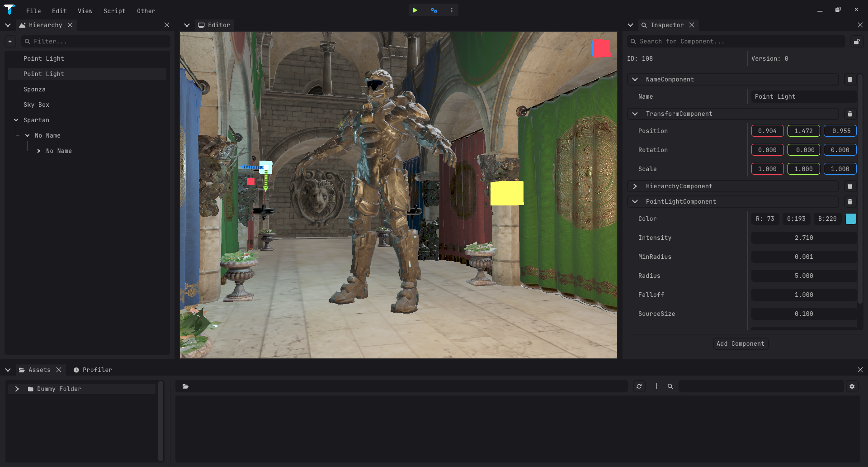Click Rotation Z value field
Image resolution: width=868 pixels, height=467 pixels.
coord(840,150)
